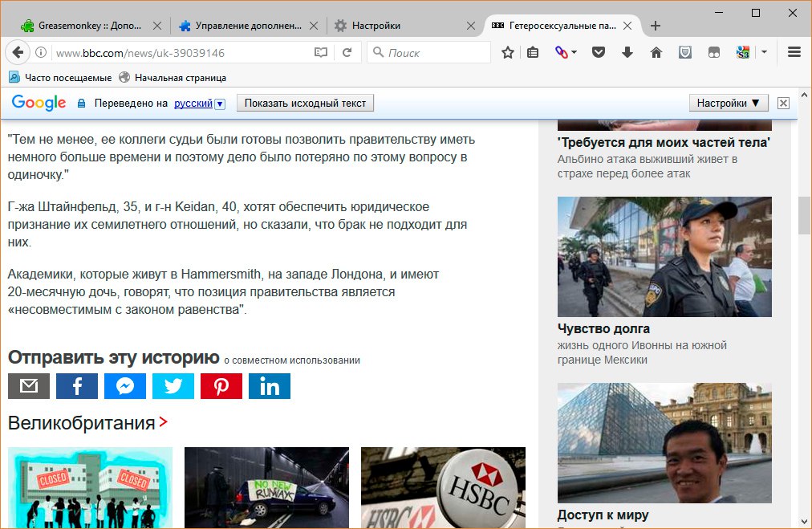Open 'Требуется для моих частей тела' story

[664, 142]
